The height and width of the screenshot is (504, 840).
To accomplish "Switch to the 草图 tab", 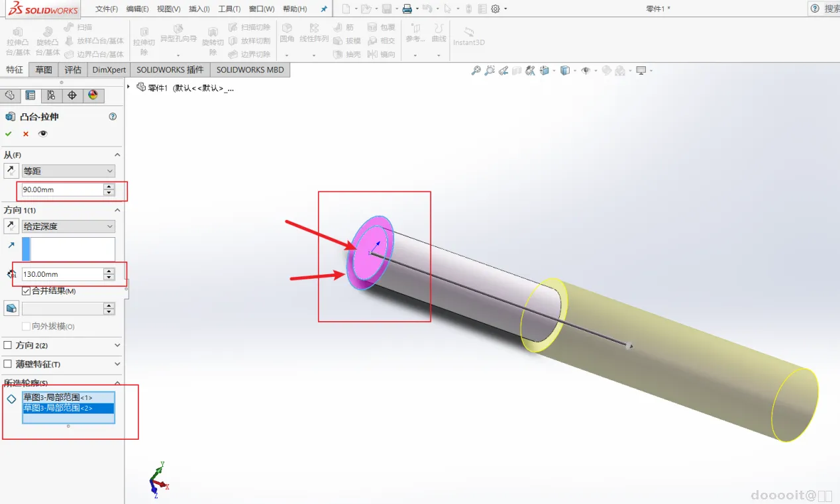I will click(x=44, y=70).
